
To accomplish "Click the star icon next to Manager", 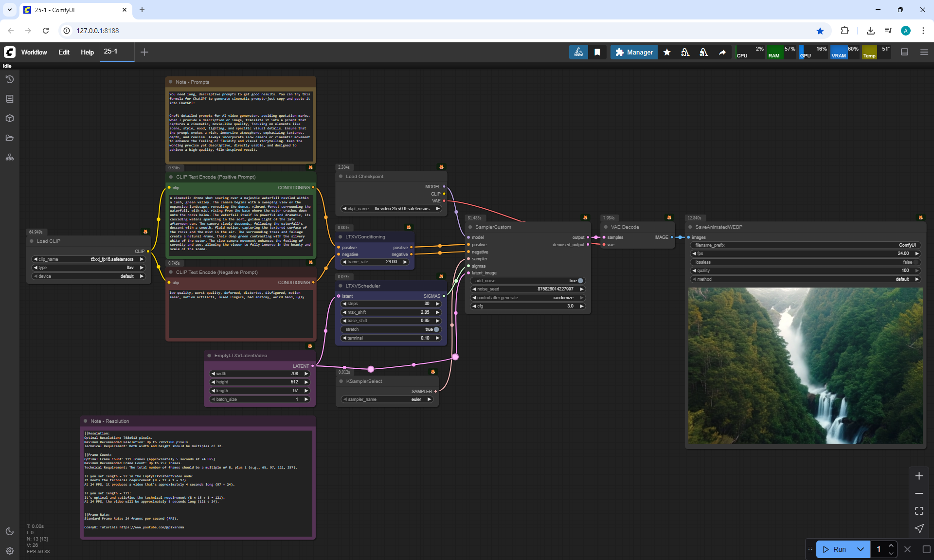I will point(667,52).
